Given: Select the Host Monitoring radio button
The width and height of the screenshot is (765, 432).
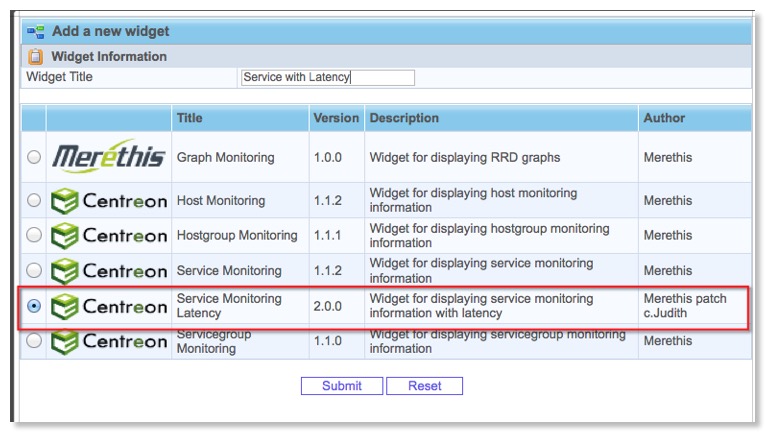Looking at the screenshot, I should click(34, 201).
